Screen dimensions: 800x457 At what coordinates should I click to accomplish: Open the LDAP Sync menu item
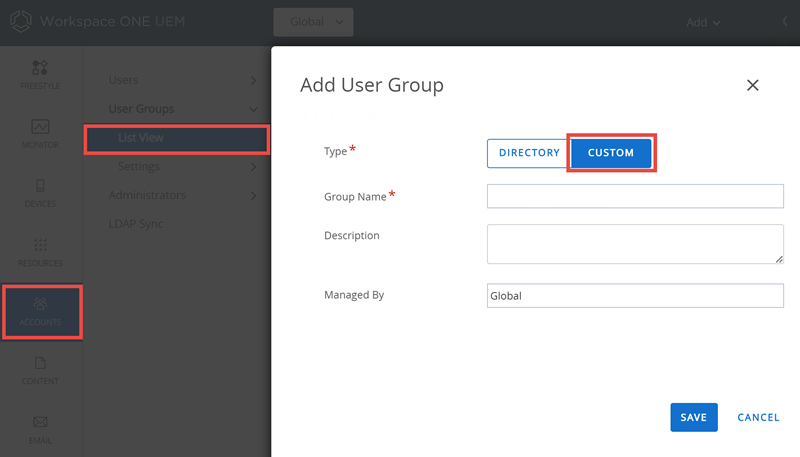tap(136, 224)
